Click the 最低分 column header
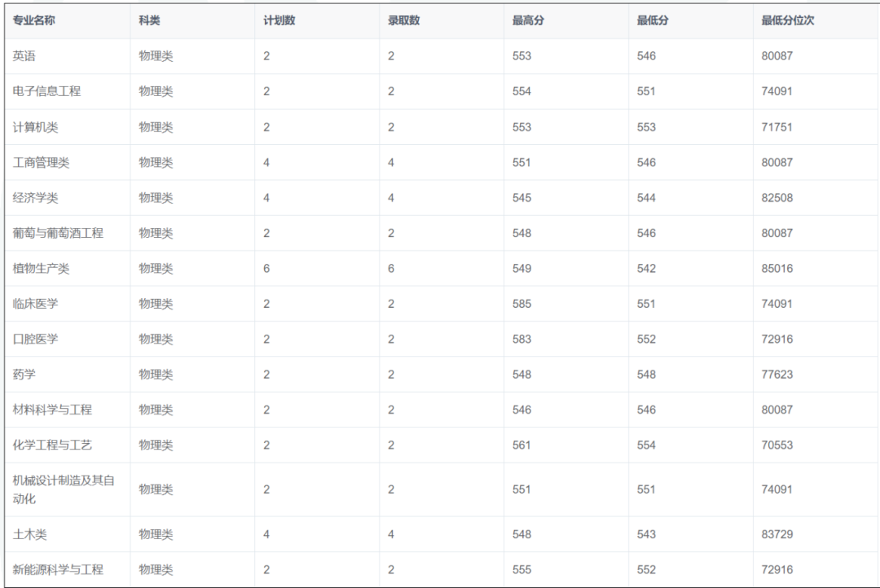 pos(653,20)
